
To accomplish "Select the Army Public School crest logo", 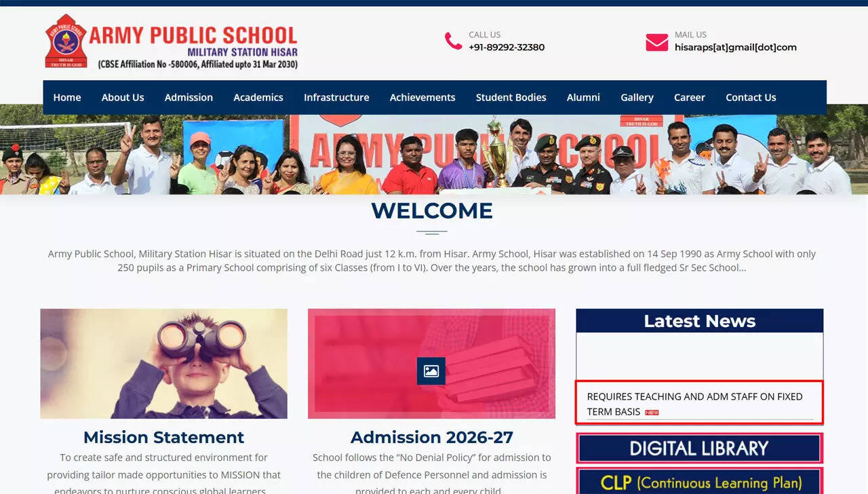I will (x=64, y=41).
